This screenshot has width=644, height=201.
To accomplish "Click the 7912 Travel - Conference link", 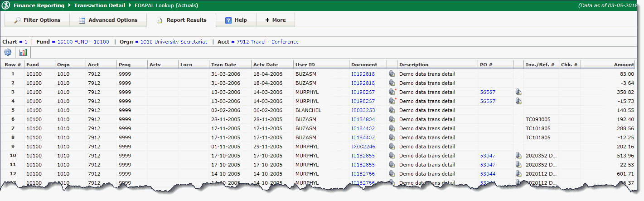I will (x=267, y=42).
